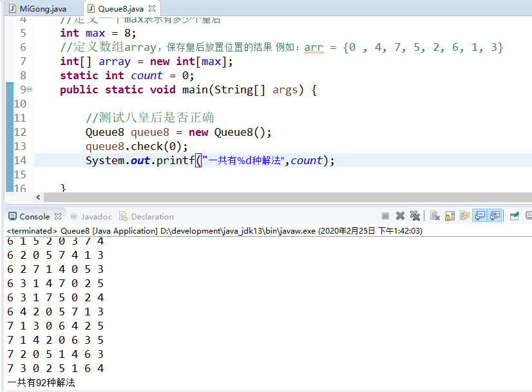Image resolution: width=532 pixels, height=392 pixels.
Task: Click the editor horizontal scrollbar track
Action: [x=288, y=197]
